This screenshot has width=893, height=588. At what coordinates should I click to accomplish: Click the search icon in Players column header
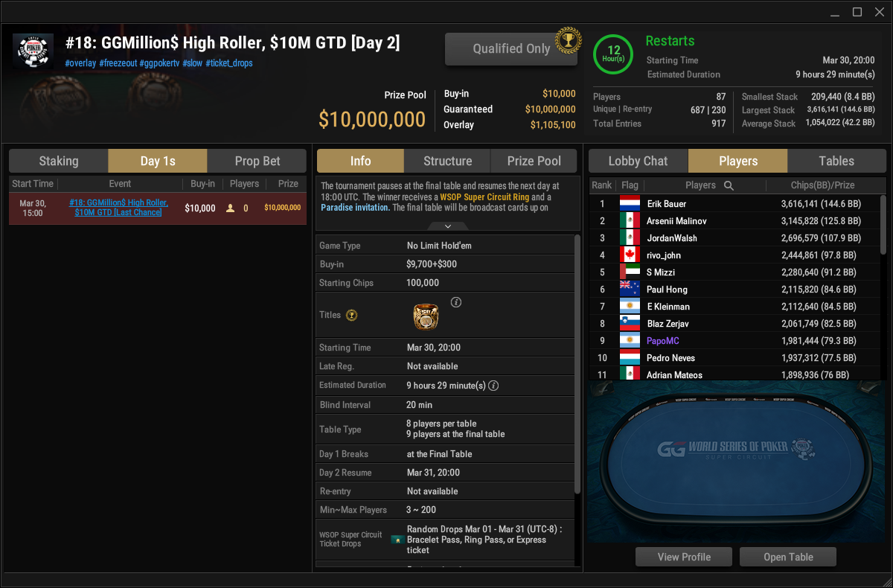pos(729,185)
